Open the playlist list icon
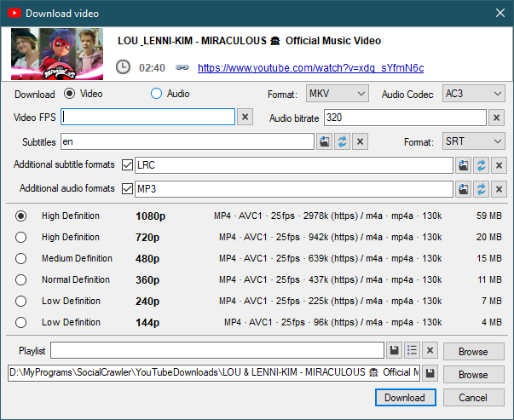Image resolution: width=514 pixels, height=420 pixels. [412, 350]
